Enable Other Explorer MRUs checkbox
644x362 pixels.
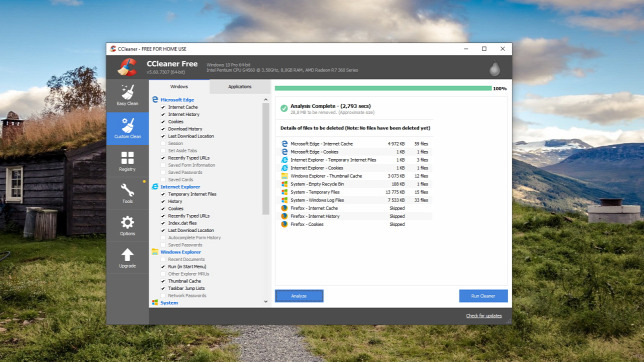(x=163, y=274)
